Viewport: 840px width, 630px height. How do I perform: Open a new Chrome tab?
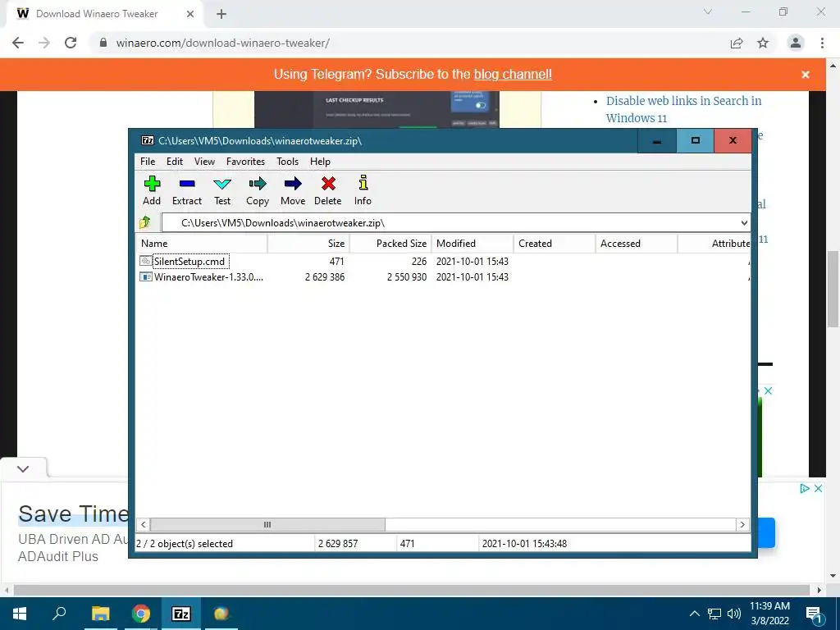point(221,14)
